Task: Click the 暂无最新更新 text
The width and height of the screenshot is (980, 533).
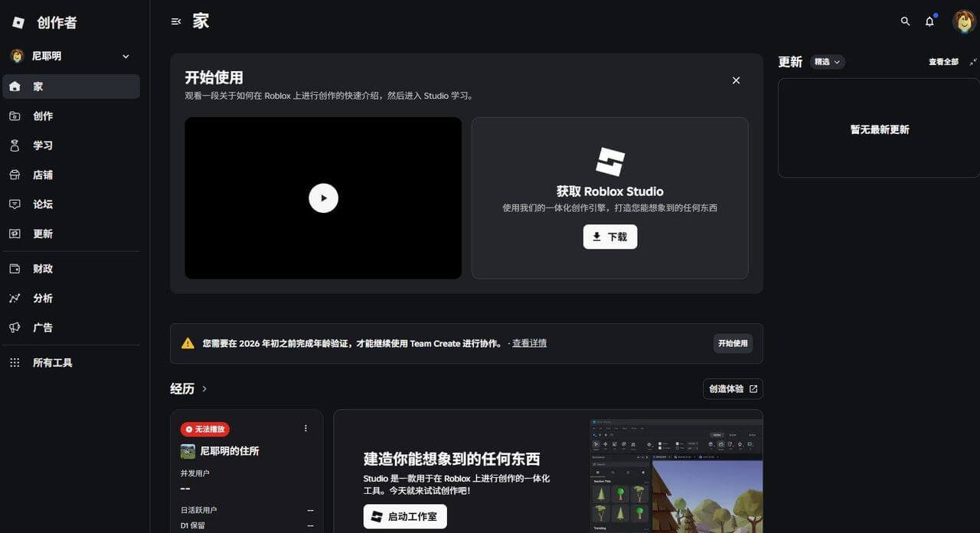Action: (x=880, y=130)
